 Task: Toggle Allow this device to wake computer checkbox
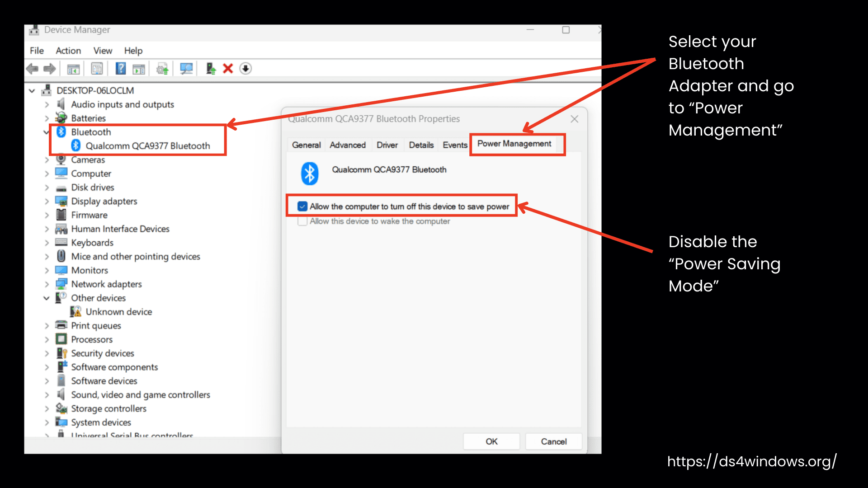tap(302, 221)
